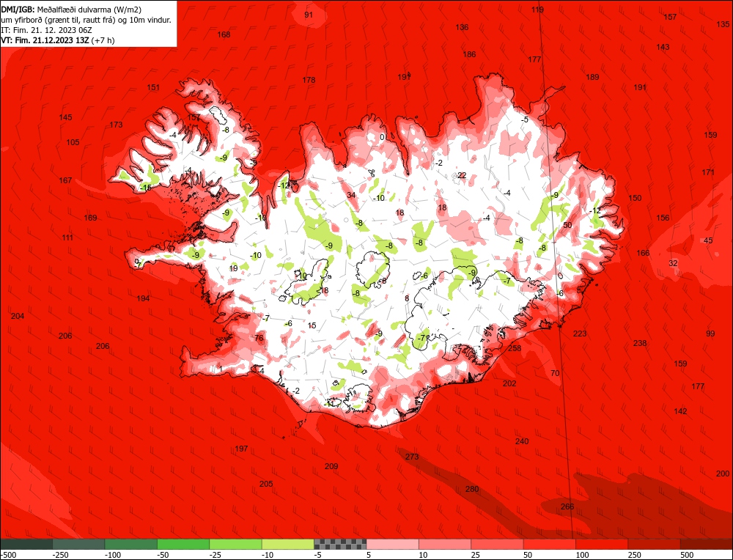Pick the red 100 to 250 legend swatch

coord(602,544)
